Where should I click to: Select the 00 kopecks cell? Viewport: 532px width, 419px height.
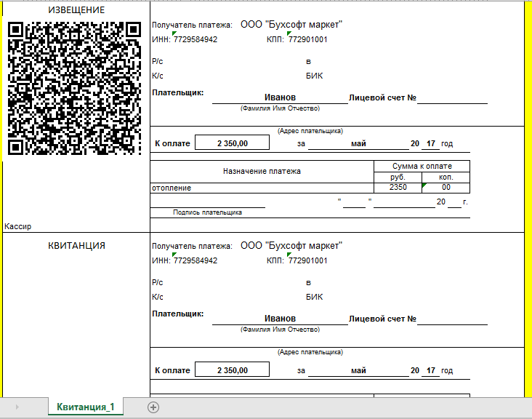tap(446, 188)
